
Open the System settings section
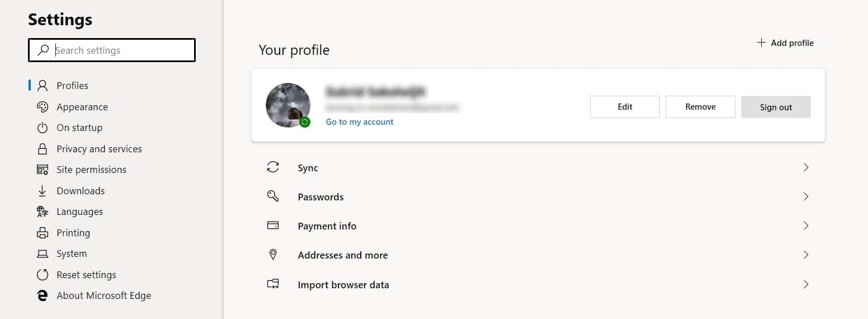click(x=72, y=254)
